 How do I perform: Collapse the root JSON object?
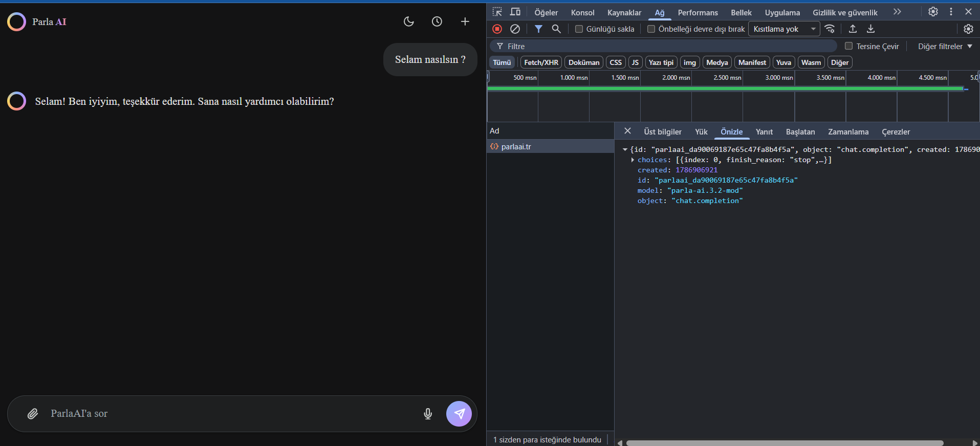[625, 150]
